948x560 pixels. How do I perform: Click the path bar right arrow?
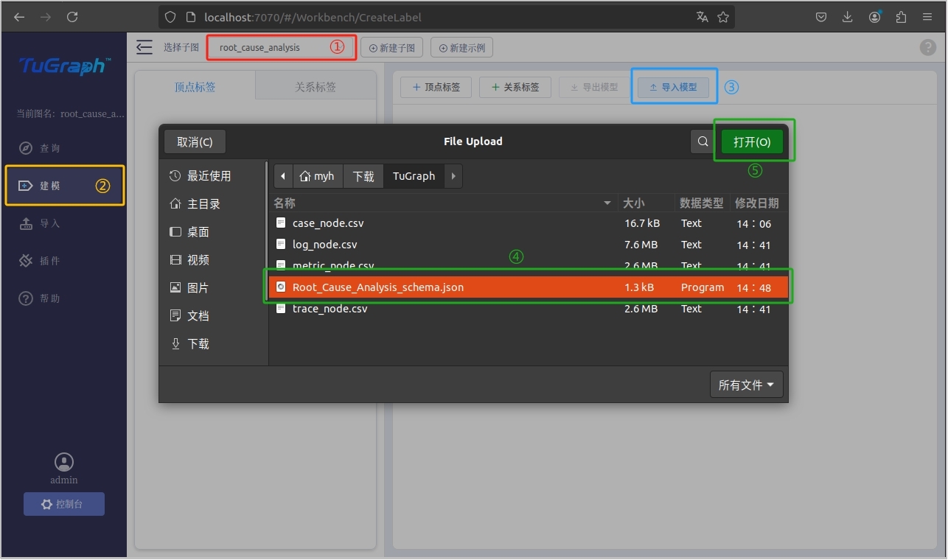click(453, 176)
